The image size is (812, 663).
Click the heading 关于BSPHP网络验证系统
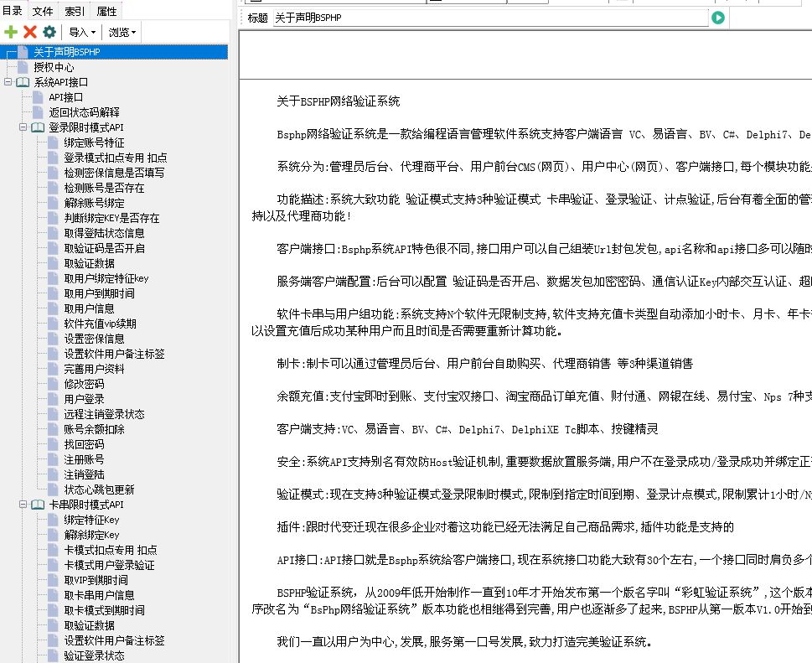tap(339, 101)
